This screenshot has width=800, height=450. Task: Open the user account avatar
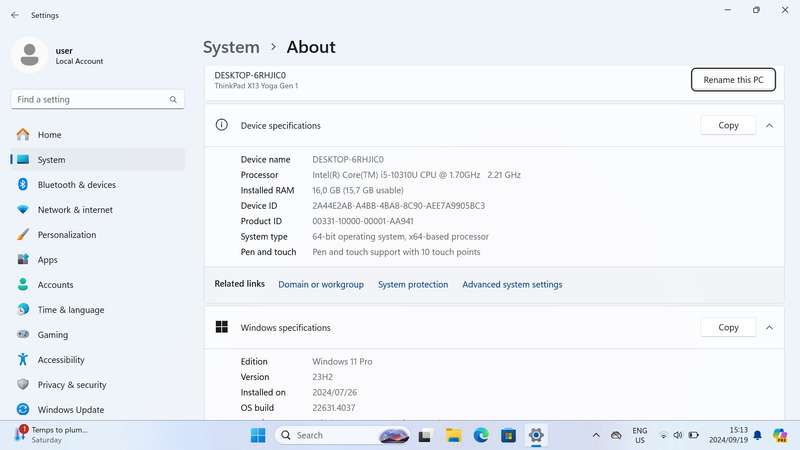(30, 55)
